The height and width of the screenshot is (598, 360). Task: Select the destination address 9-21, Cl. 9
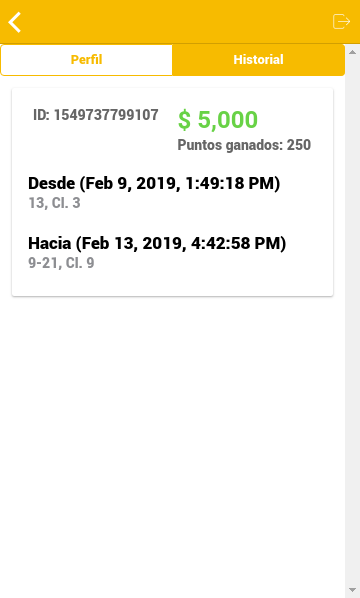(x=61, y=263)
